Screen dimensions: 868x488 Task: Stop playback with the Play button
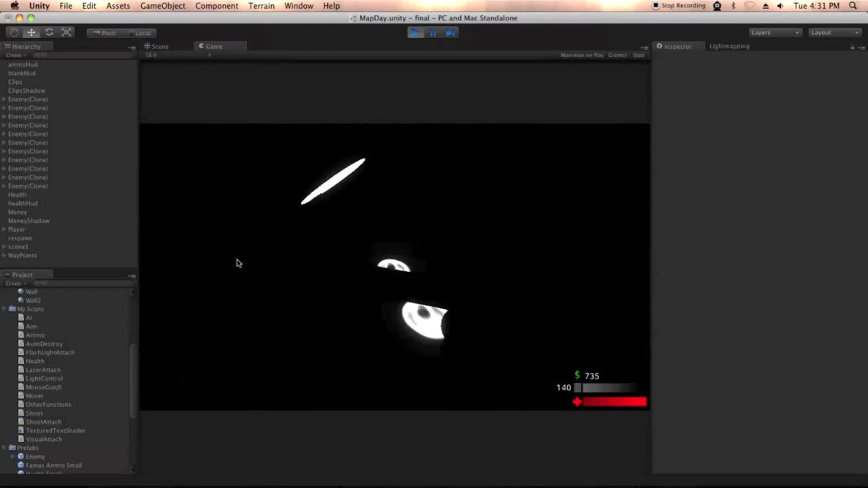415,32
